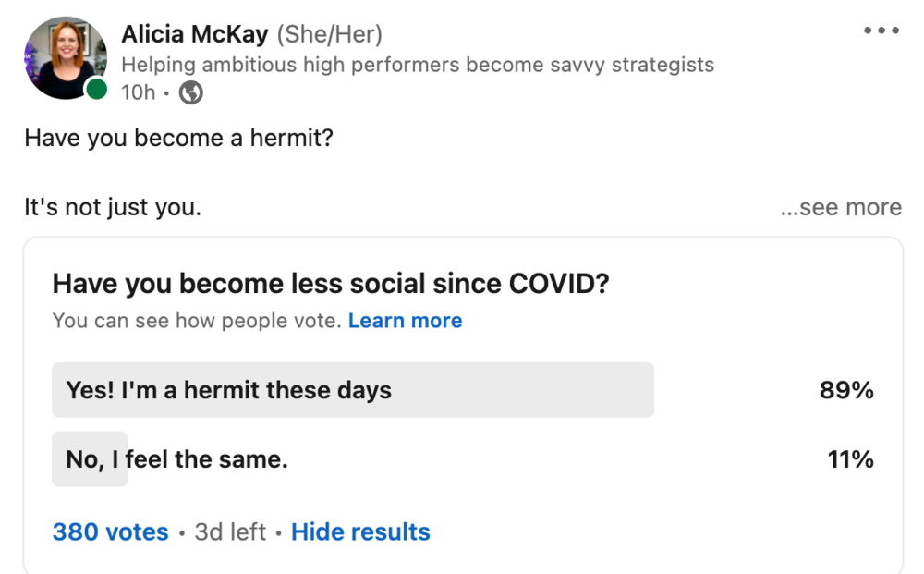Image resolution: width=924 pixels, height=574 pixels.
Task: Click the "Have you become a hermit?" post text
Action: point(178,138)
